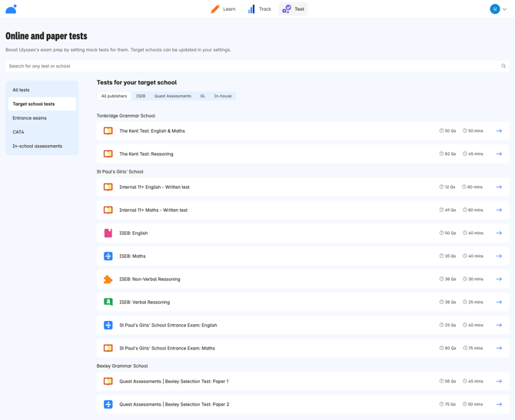515x420 pixels.
Task: Click arrow for St Paul's Exam: Maths
Action: click(499, 348)
